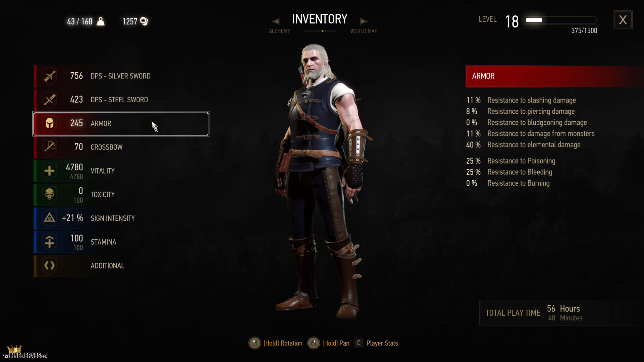This screenshot has width=644, height=362.
Task: Select the silver sword DPS icon
Action: point(50,76)
